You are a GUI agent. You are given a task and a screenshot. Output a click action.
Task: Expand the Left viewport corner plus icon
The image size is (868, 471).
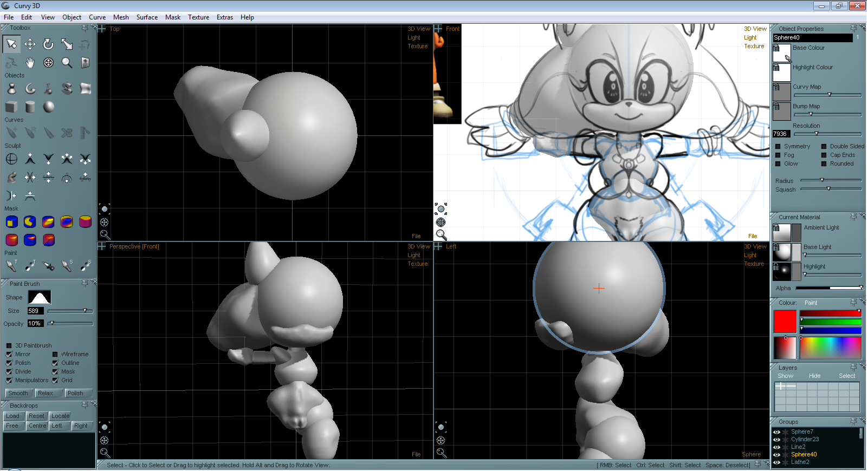[438, 246]
